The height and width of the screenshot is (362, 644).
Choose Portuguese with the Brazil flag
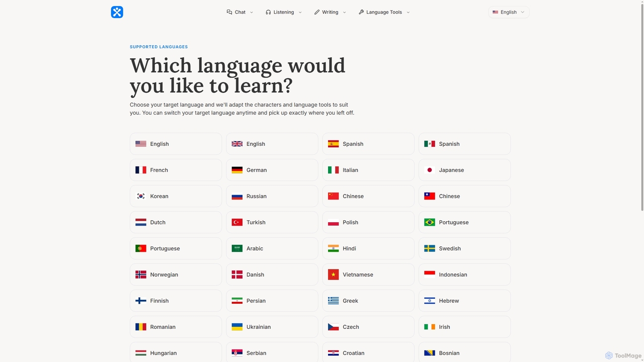(464, 222)
